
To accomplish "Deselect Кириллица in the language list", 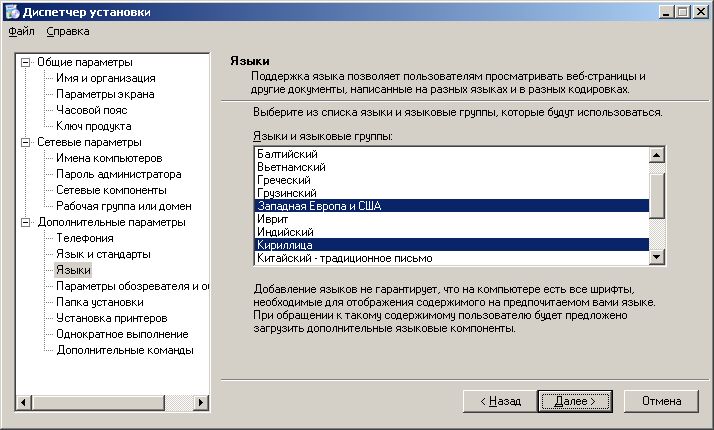I will (x=286, y=245).
